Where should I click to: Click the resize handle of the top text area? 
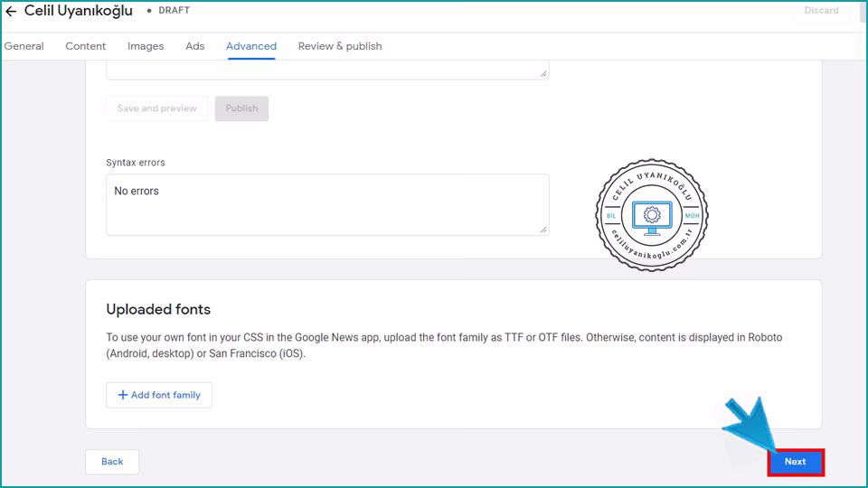[x=543, y=74]
